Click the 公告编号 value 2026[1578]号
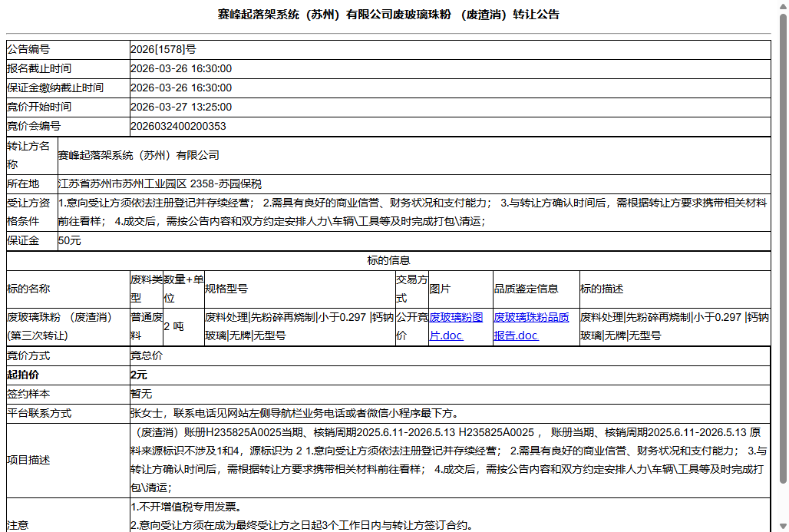 point(166,49)
